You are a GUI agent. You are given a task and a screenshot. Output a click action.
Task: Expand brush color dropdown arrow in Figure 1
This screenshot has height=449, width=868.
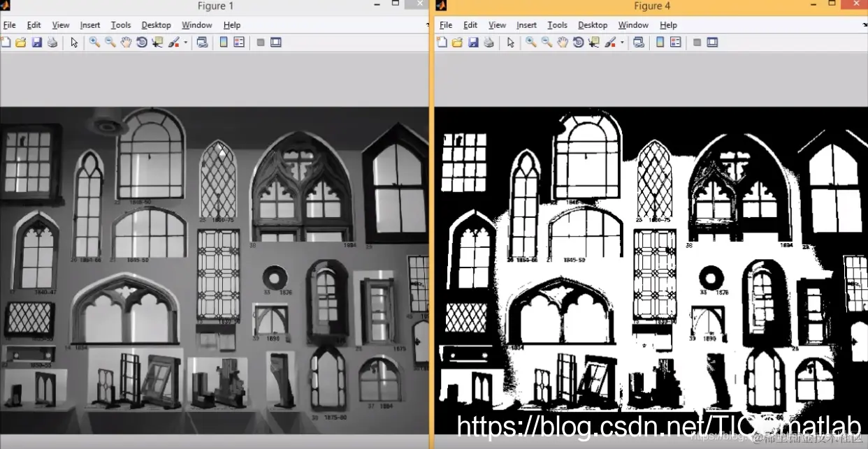pyautogui.click(x=185, y=43)
